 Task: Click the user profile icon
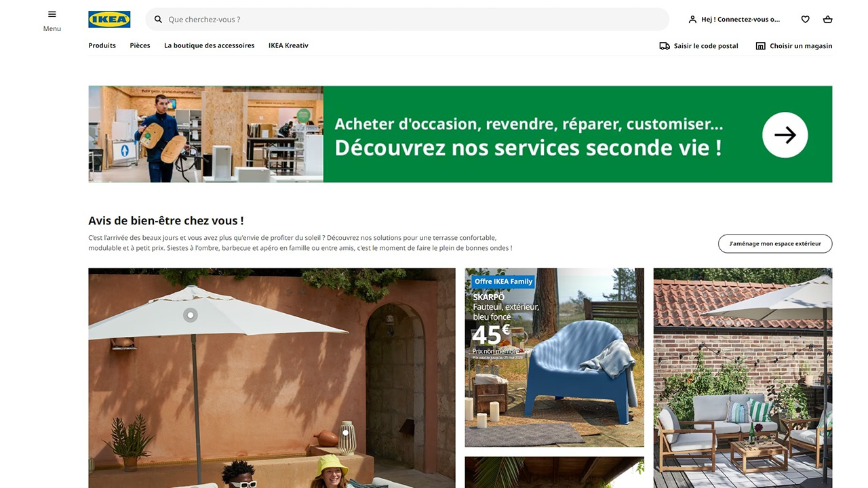[x=692, y=20]
